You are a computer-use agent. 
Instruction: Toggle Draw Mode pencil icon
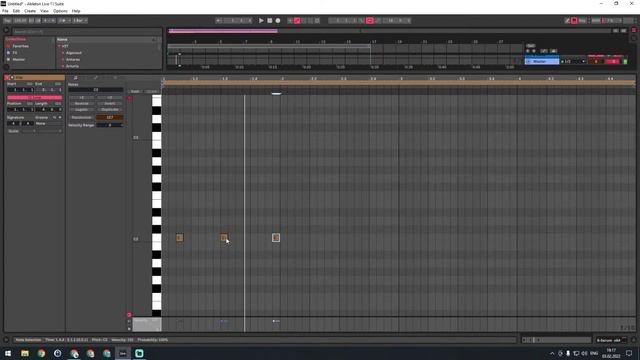tap(567, 20)
